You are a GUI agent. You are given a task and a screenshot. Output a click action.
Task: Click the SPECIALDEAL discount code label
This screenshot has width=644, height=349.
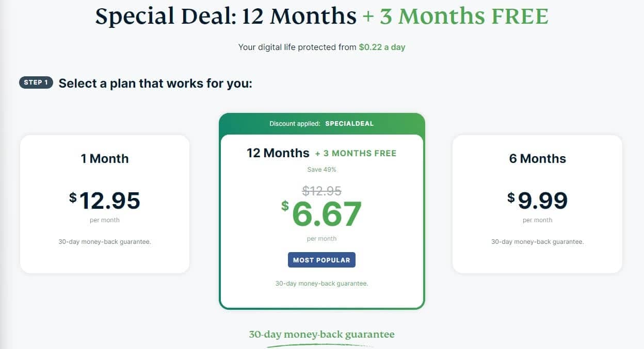click(x=349, y=124)
